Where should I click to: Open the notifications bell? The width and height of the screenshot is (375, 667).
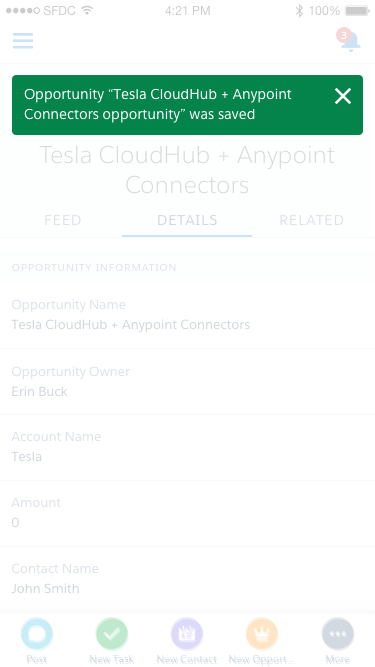point(351,42)
